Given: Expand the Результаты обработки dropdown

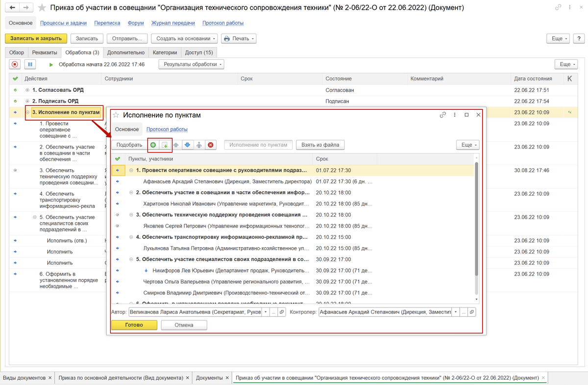Looking at the screenshot, I should coord(191,64).
